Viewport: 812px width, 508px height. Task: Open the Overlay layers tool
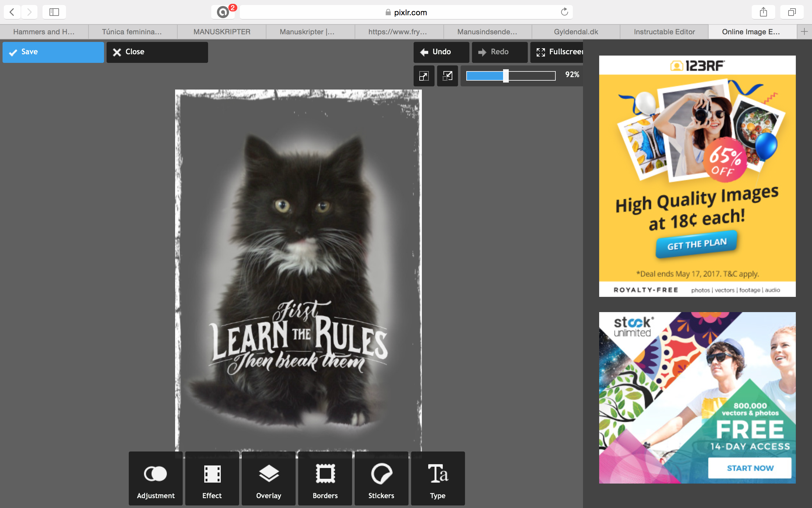(x=268, y=478)
